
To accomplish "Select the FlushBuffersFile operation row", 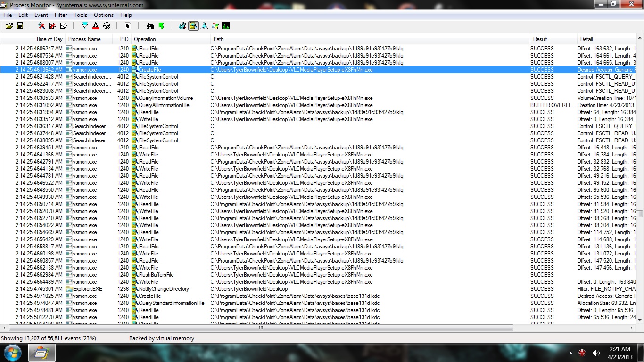I will (318, 275).
